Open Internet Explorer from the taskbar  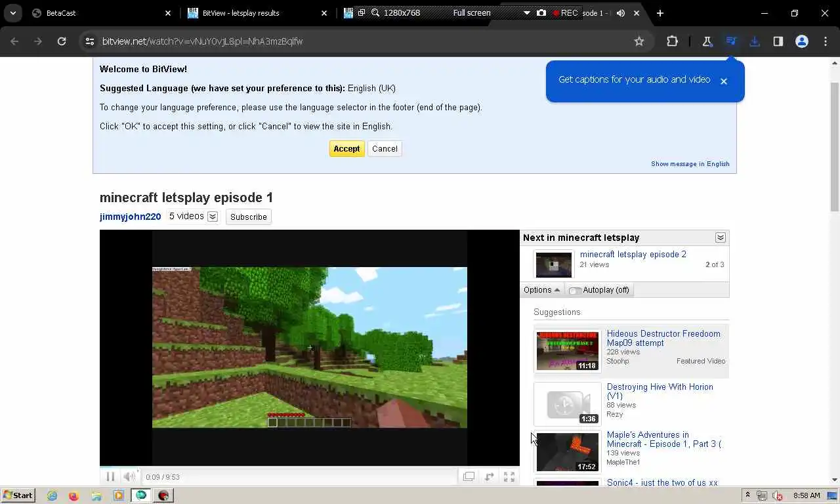click(52, 495)
